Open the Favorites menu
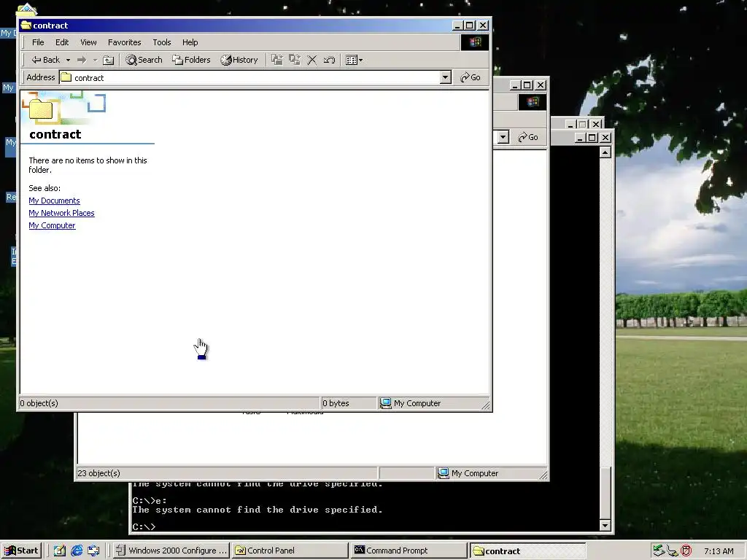Image resolution: width=747 pixels, height=560 pixels. pyautogui.click(x=124, y=42)
